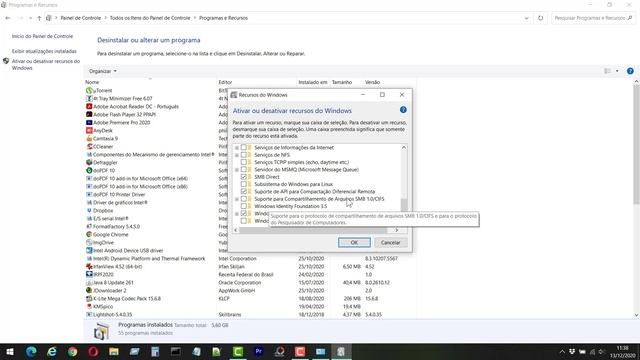This screenshot has width=640, height=360.
Task: Expand Serviços de Informações da Internet node
Action: point(237,148)
